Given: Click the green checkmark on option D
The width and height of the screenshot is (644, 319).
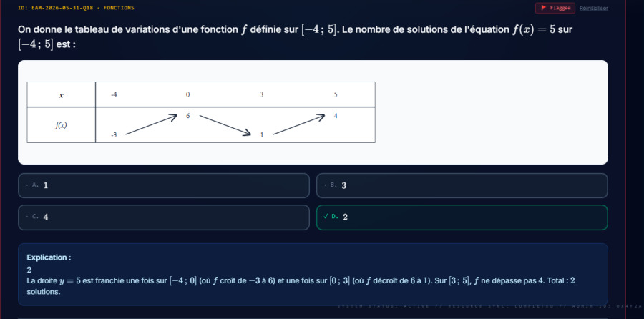Looking at the screenshot, I should (x=326, y=217).
